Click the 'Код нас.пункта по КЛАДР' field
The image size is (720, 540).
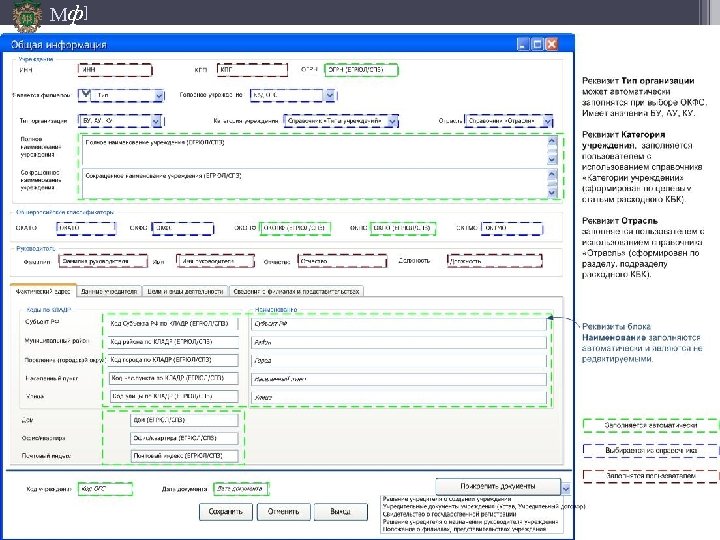174,378
